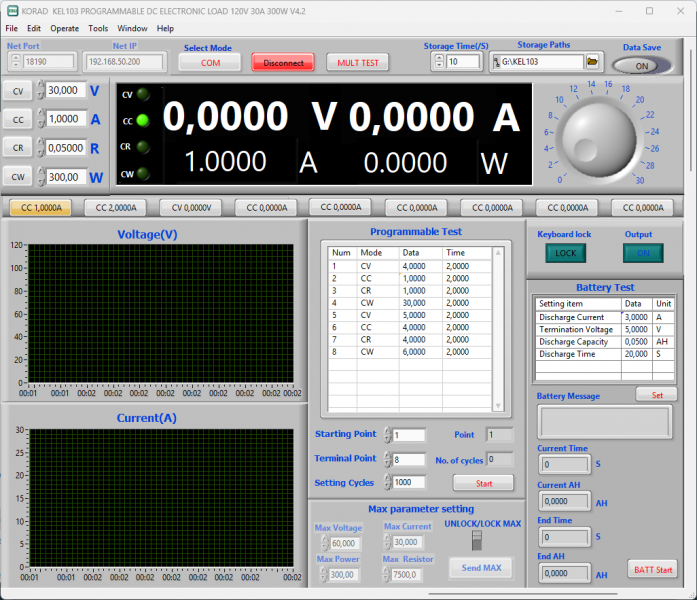Image resolution: width=697 pixels, height=600 pixels.
Task: Click the CR mode indicator LED
Action: click(x=143, y=147)
